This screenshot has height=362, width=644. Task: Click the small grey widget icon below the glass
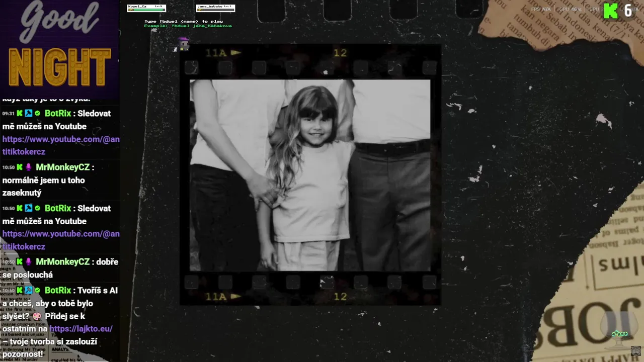tap(636, 350)
